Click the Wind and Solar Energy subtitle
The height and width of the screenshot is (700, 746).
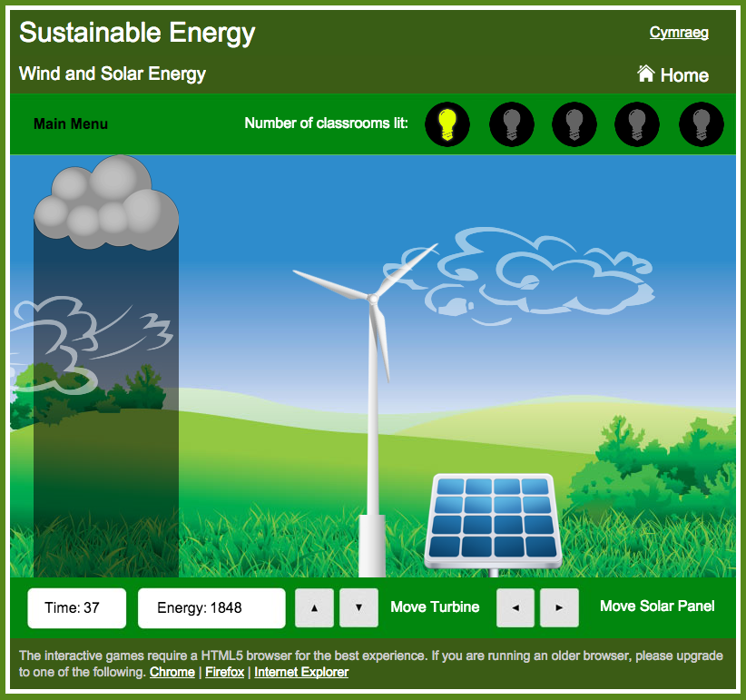click(113, 74)
